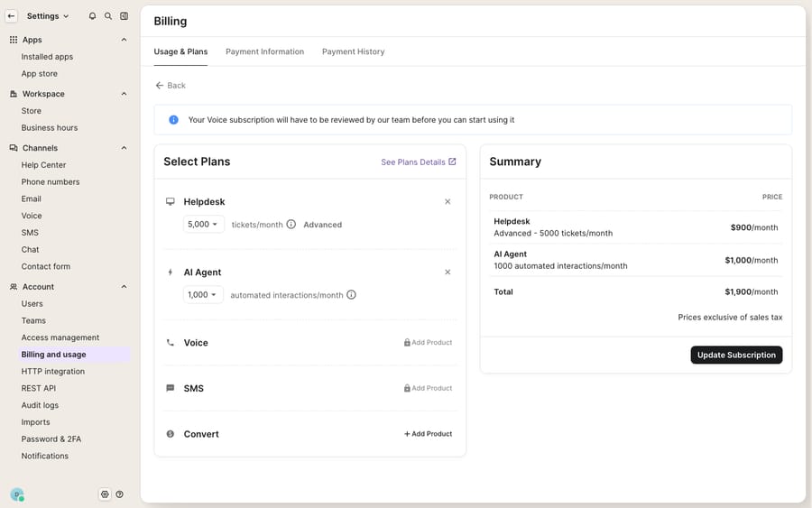The height and width of the screenshot is (508, 812).
Task: Select Billing and usage item
Action: (74, 355)
